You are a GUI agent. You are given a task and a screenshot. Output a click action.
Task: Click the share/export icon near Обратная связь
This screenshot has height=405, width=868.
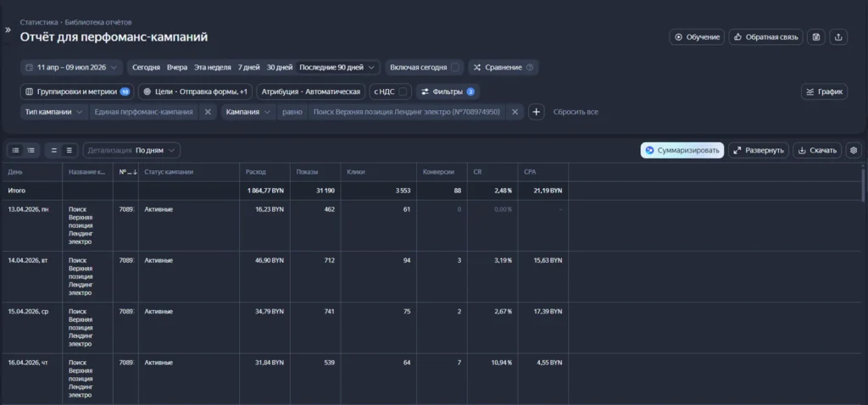838,37
